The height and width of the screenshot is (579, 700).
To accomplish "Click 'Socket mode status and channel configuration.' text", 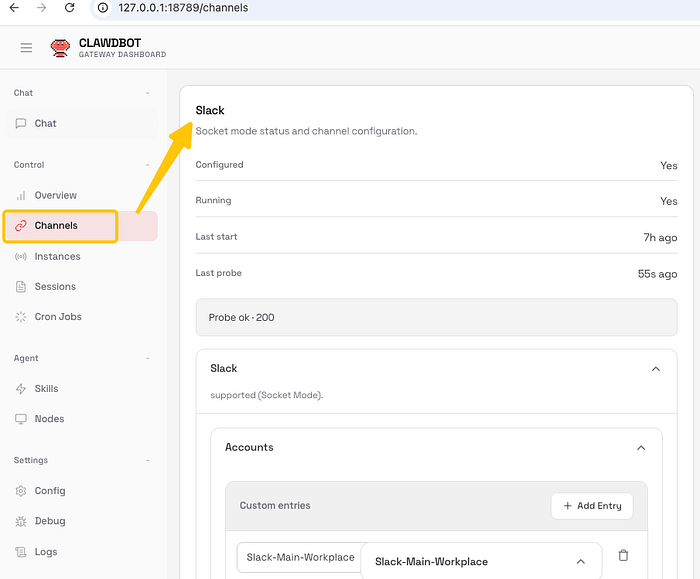I will pyautogui.click(x=306, y=131).
